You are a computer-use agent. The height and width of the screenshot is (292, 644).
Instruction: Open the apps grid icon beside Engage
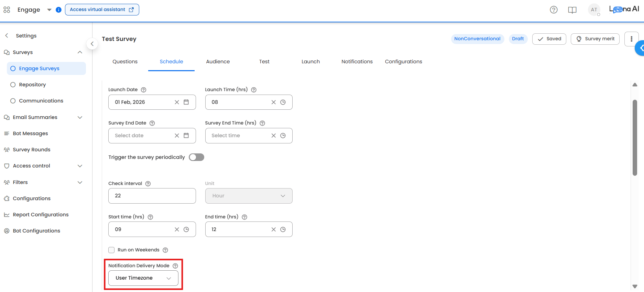click(7, 10)
